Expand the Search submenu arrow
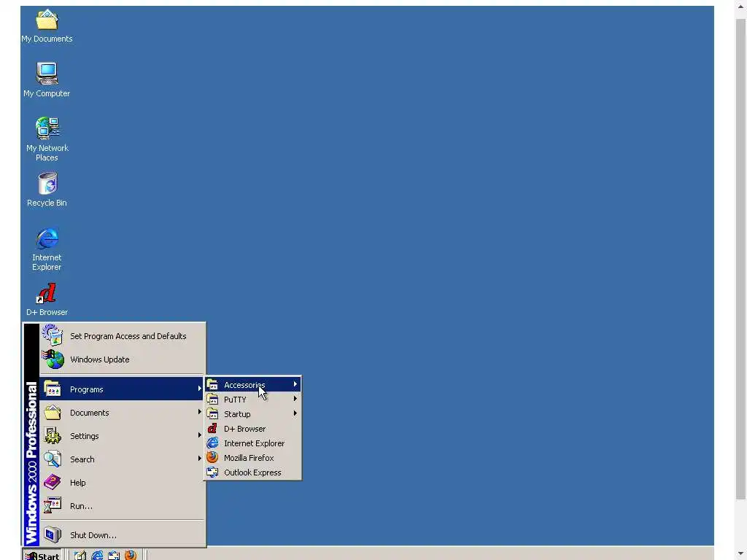Viewport: 747px width, 560px height. [200, 459]
